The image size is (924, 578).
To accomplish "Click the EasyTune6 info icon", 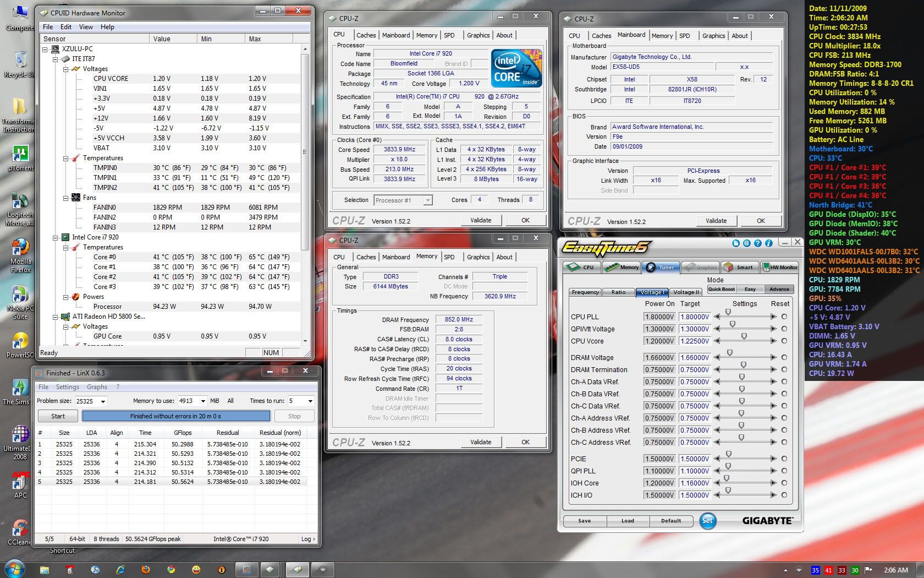I will pyautogui.click(x=769, y=243).
